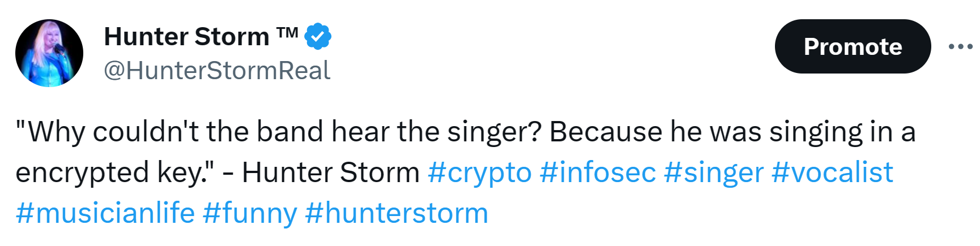
Task: Follow the #infosec hashtag link
Action: (x=598, y=172)
